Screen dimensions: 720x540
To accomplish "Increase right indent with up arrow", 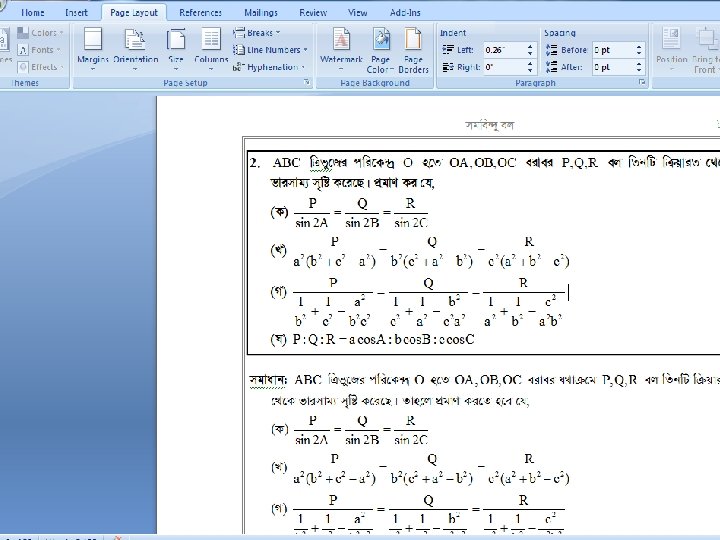I will pyautogui.click(x=530, y=64).
